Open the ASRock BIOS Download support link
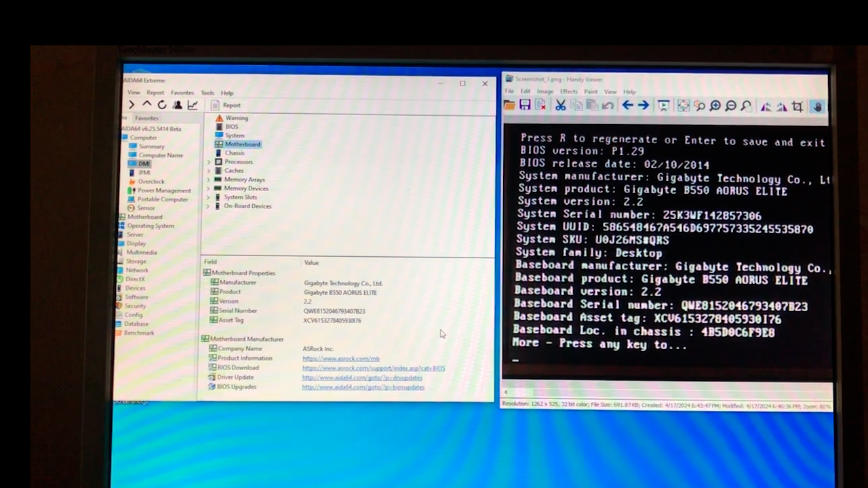Viewport: 868px width, 488px height. [x=374, y=368]
